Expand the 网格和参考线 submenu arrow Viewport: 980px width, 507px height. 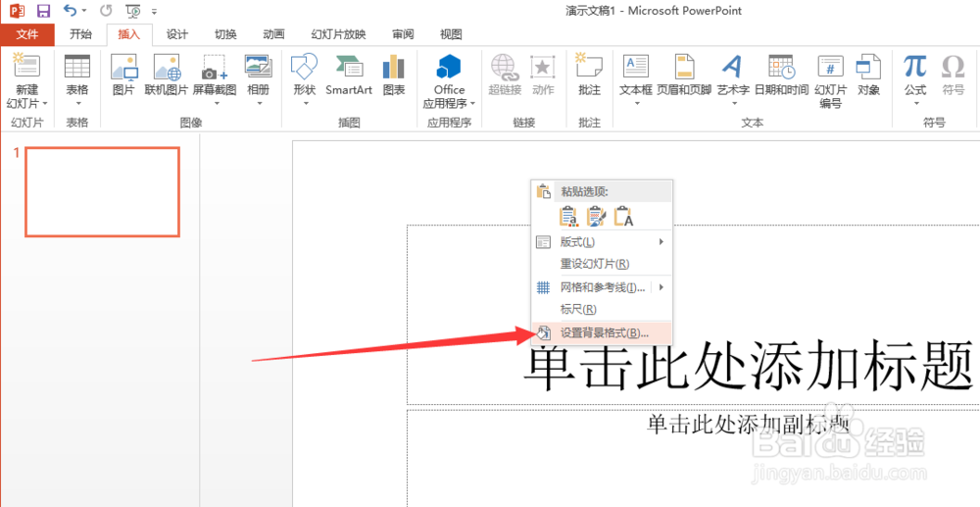click(x=661, y=287)
